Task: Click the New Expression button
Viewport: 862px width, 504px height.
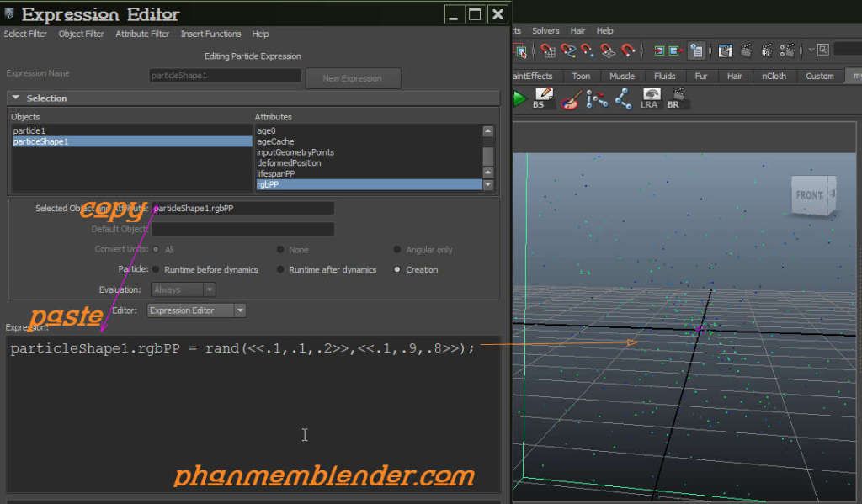Action: coord(353,77)
